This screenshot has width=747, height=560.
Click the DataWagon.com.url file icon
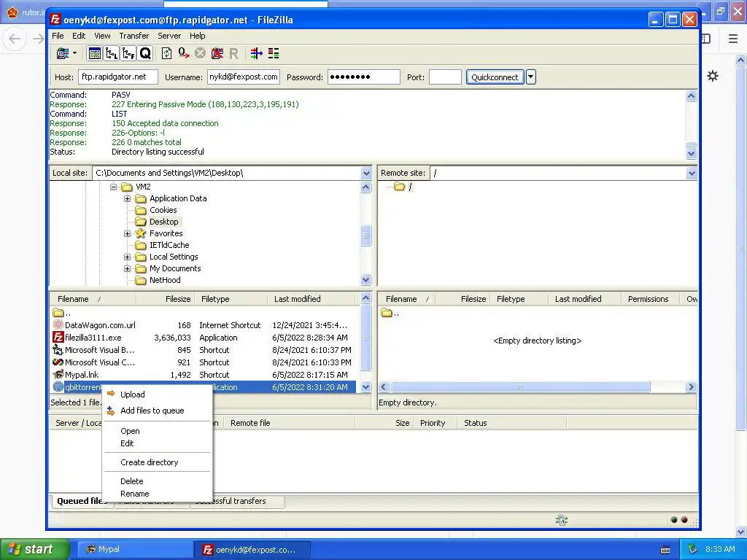(58, 325)
